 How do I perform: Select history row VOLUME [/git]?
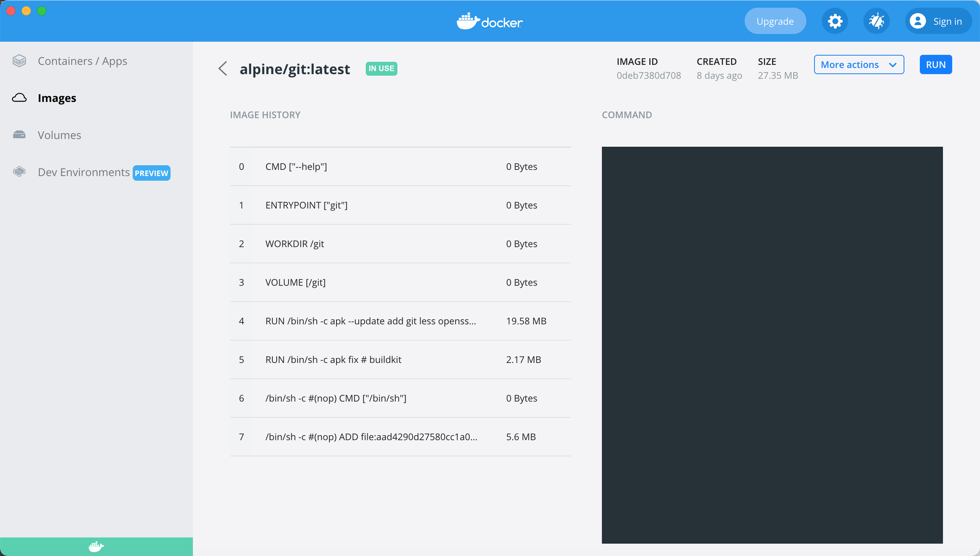pos(400,282)
